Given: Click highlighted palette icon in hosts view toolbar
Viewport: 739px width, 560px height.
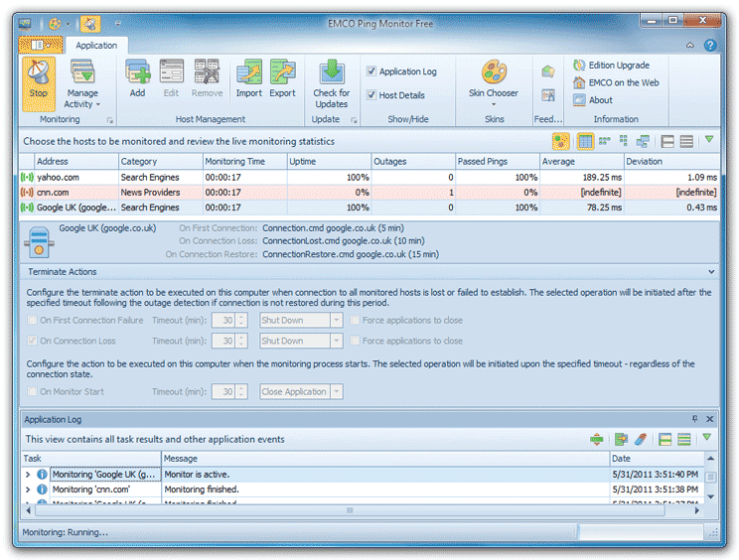Looking at the screenshot, I should pos(561,141).
